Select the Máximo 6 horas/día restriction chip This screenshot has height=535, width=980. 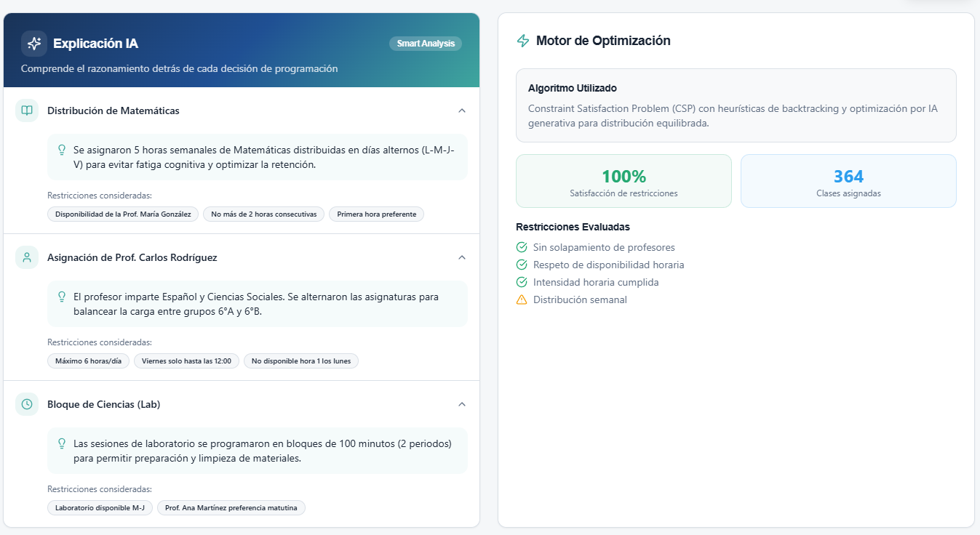[x=88, y=361]
